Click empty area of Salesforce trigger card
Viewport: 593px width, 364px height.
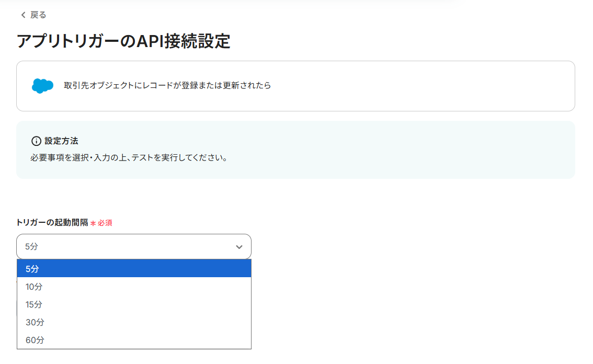pyautogui.click(x=418, y=86)
